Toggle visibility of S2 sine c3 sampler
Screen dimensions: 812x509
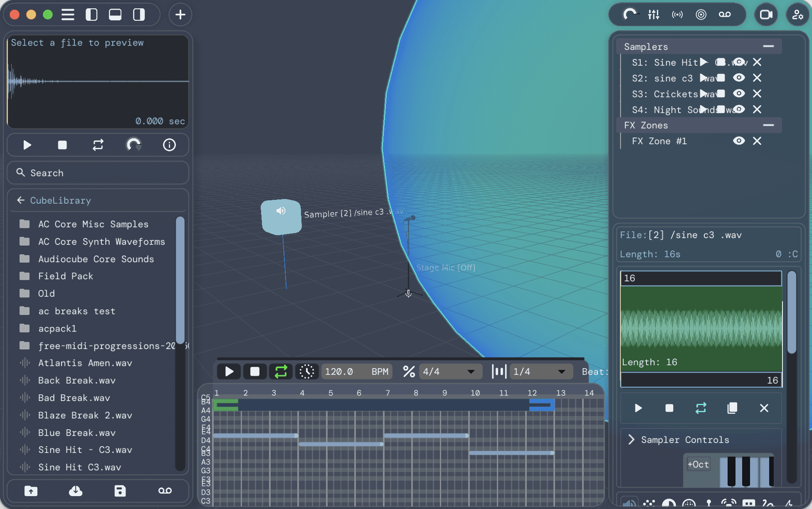pos(739,78)
